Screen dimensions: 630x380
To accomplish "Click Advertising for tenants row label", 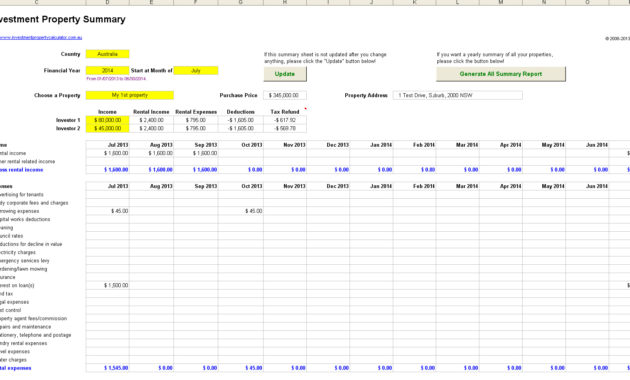I will [x=22, y=194].
